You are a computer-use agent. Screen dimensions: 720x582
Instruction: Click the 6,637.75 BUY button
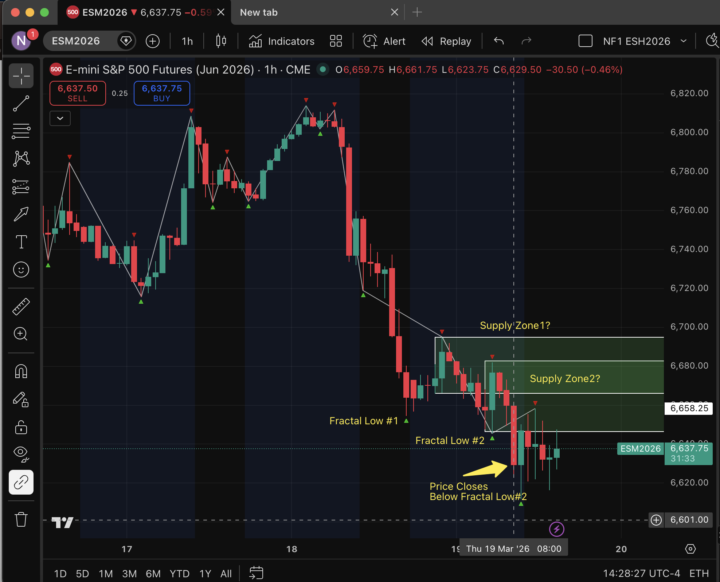point(162,93)
